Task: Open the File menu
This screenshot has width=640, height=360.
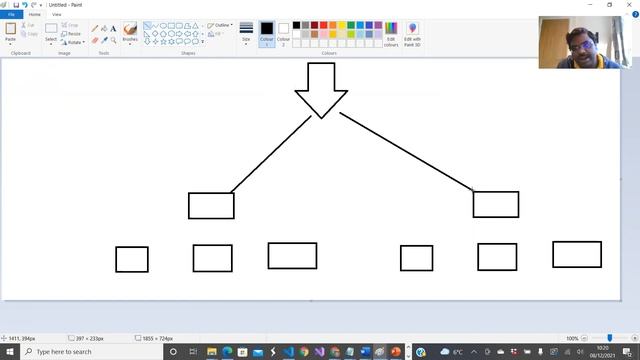Action: click(11, 14)
